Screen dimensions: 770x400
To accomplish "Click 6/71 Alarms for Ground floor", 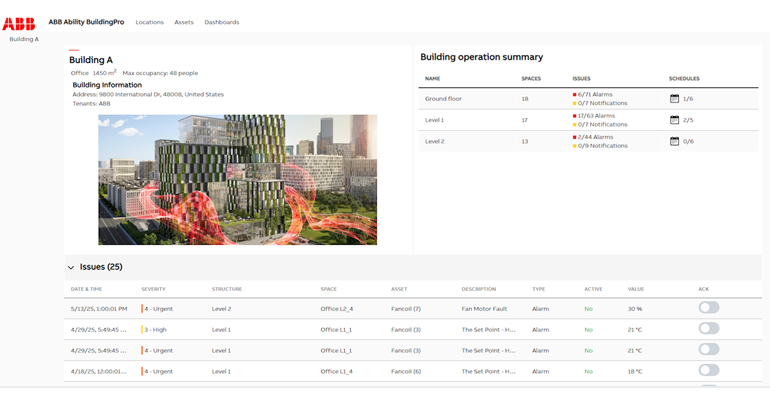I will 595,94.
